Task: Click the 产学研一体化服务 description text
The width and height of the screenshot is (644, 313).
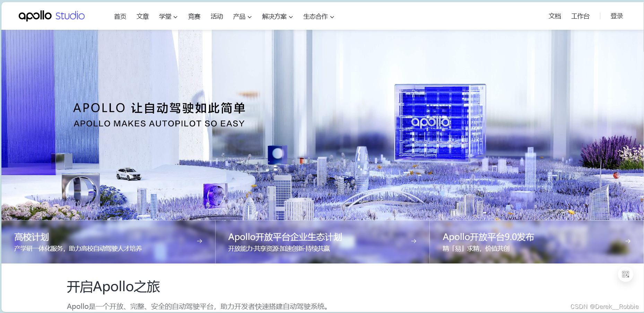Action: pos(78,249)
